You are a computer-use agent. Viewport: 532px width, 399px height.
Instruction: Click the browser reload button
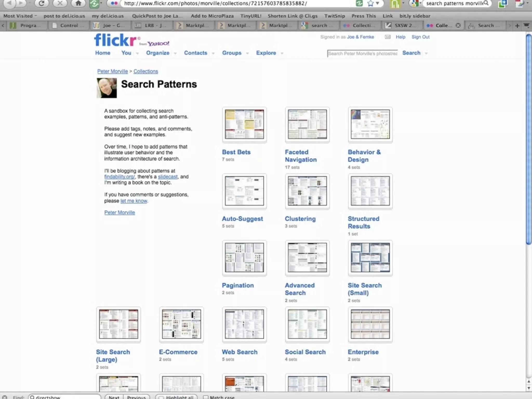pyautogui.click(x=42, y=3)
